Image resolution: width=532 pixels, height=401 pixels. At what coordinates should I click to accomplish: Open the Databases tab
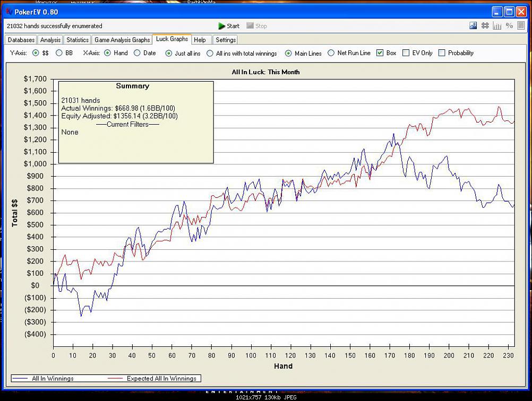tap(21, 40)
